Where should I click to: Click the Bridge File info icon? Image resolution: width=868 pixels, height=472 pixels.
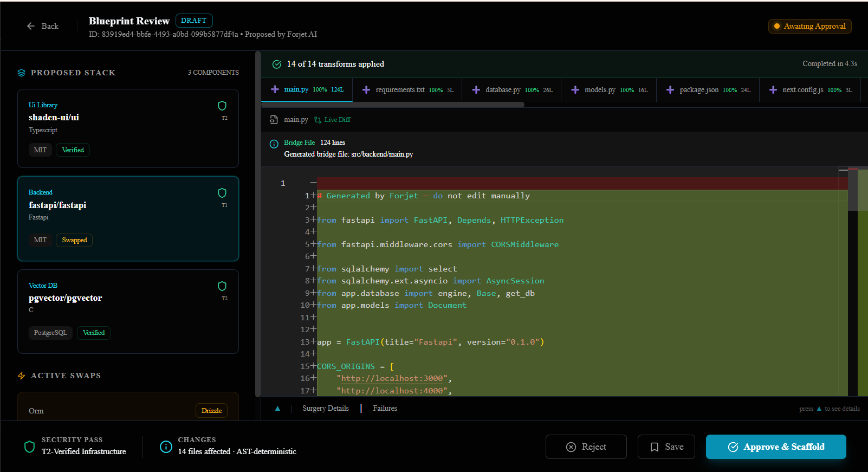(274, 144)
